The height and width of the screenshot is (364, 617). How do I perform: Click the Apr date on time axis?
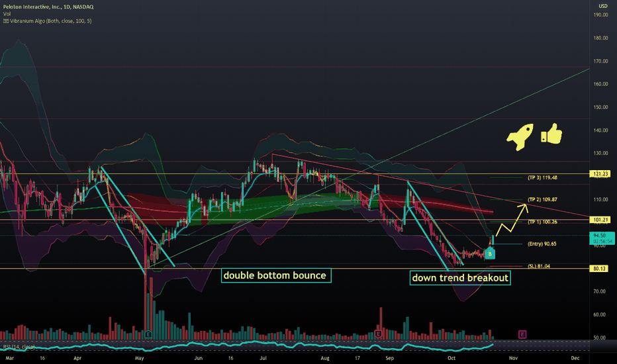pyautogui.click(x=77, y=358)
